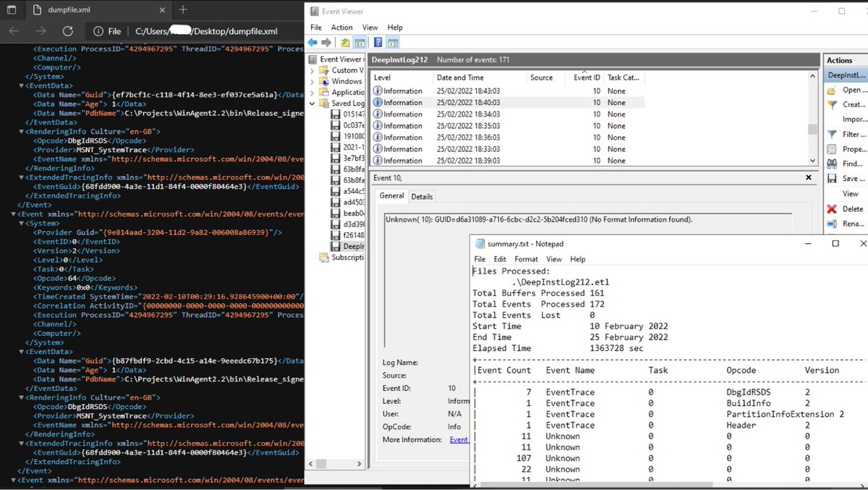This screenshot has width=868, height=490.
Task: Collapse System node containing Provider Guid 9e814aad
Action: click(x=22, y=224)
